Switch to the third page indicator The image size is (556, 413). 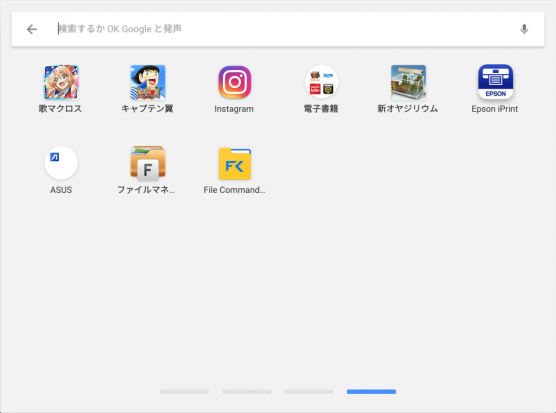pos(309,392)
